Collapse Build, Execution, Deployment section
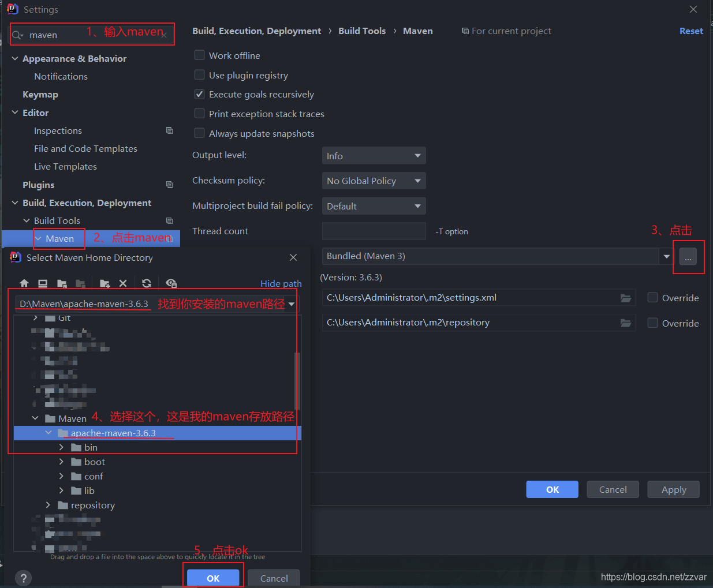 tap(15, 203)
